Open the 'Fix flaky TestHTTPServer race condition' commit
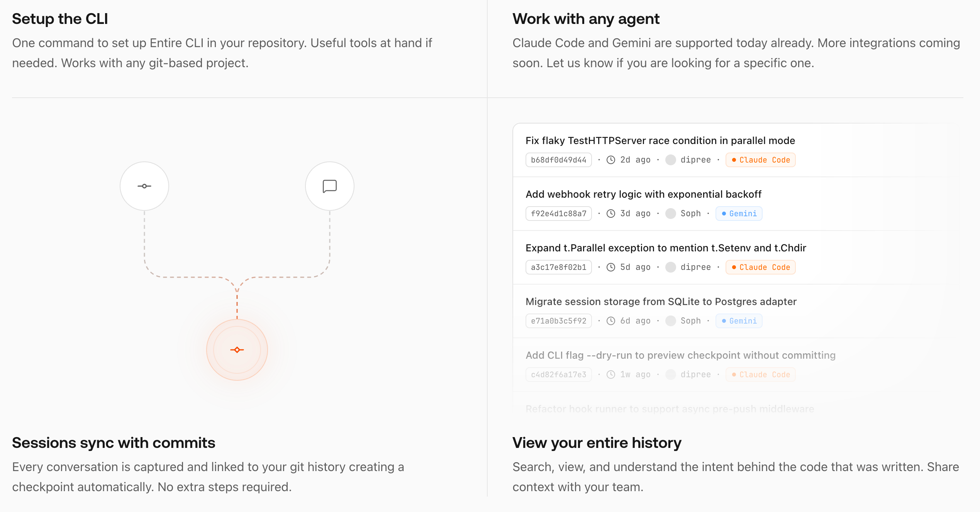 tap(660, 141)
